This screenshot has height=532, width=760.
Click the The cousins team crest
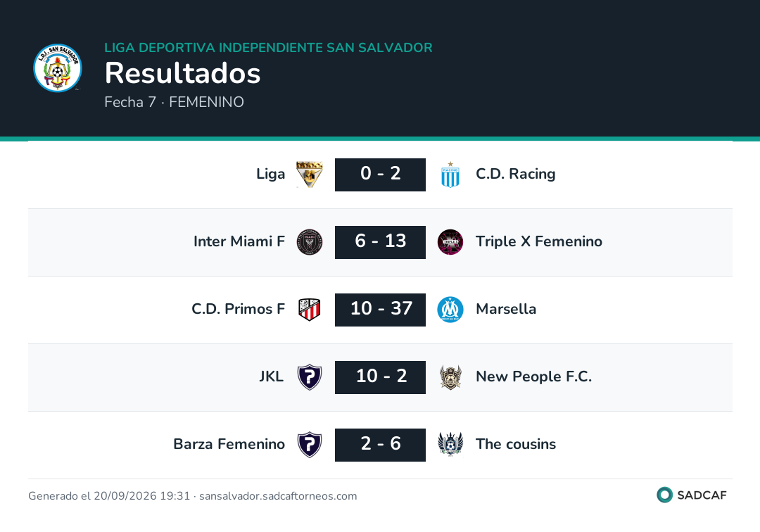[450, 445]
